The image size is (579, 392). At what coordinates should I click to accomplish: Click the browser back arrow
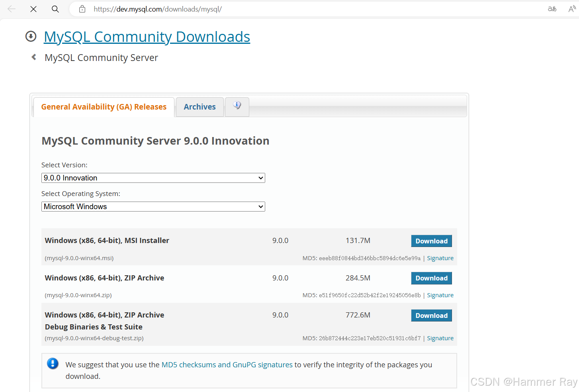[12, 9]
